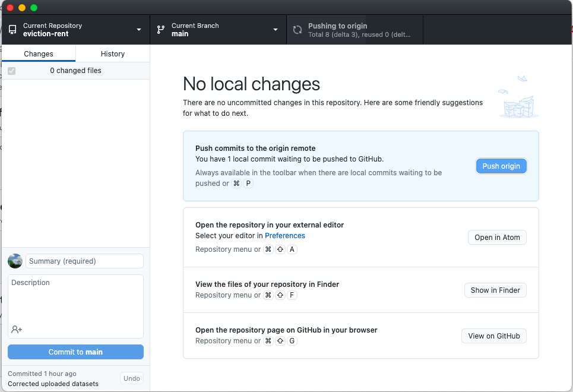Screen dimensions: 573x392
Task: Click the repository book icon in toolbar
Action: point(12,29)
